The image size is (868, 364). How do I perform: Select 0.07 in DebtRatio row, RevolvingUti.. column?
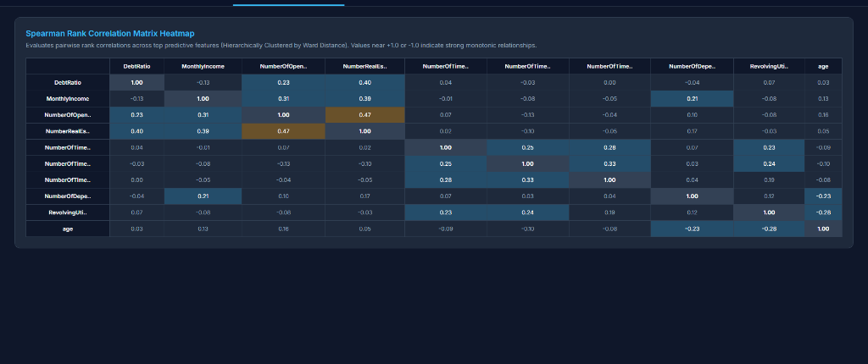769,82
